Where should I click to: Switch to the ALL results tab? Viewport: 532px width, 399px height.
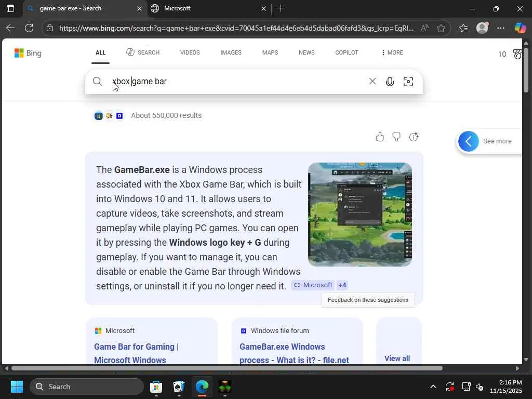click(x=100, y=52)
